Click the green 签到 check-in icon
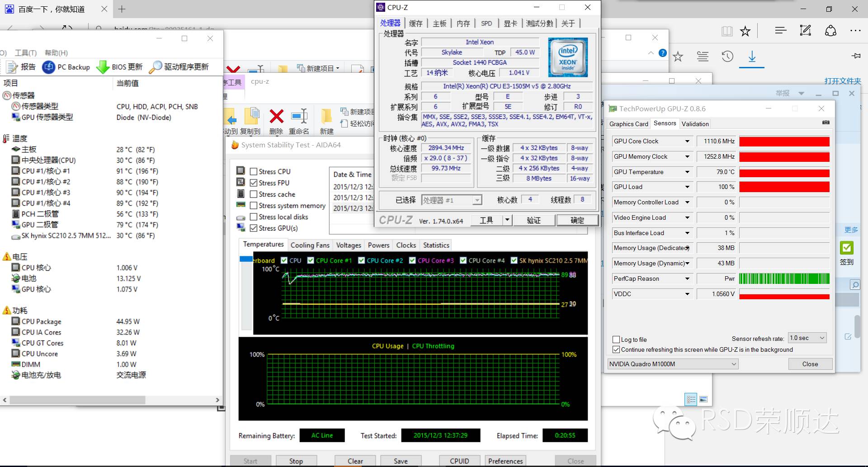This screenshot has height=467, width=868. point(846,248)
